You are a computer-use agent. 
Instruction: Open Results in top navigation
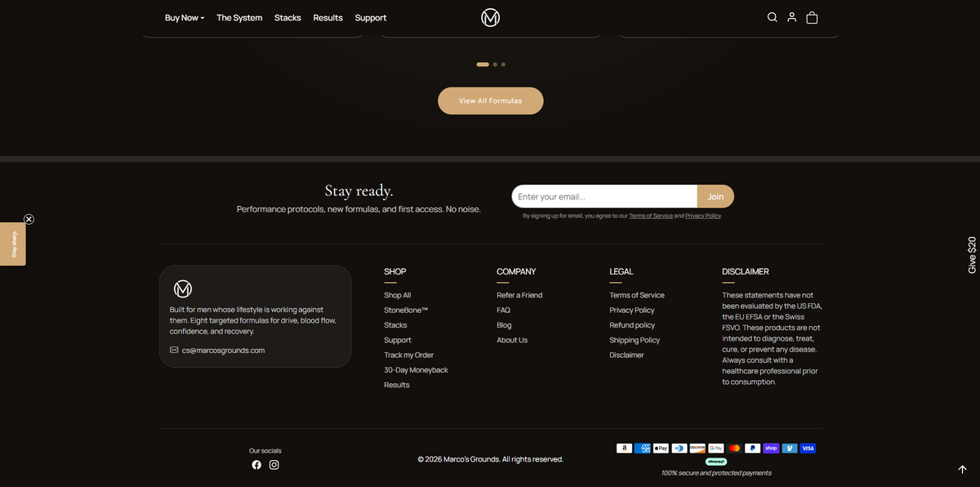(x=327, y=17)
